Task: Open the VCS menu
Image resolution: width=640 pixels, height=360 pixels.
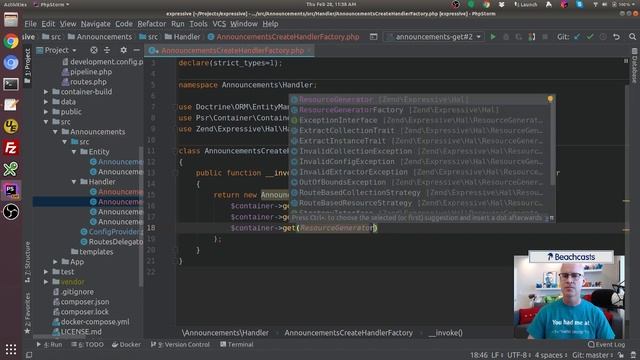Action: 219,24
